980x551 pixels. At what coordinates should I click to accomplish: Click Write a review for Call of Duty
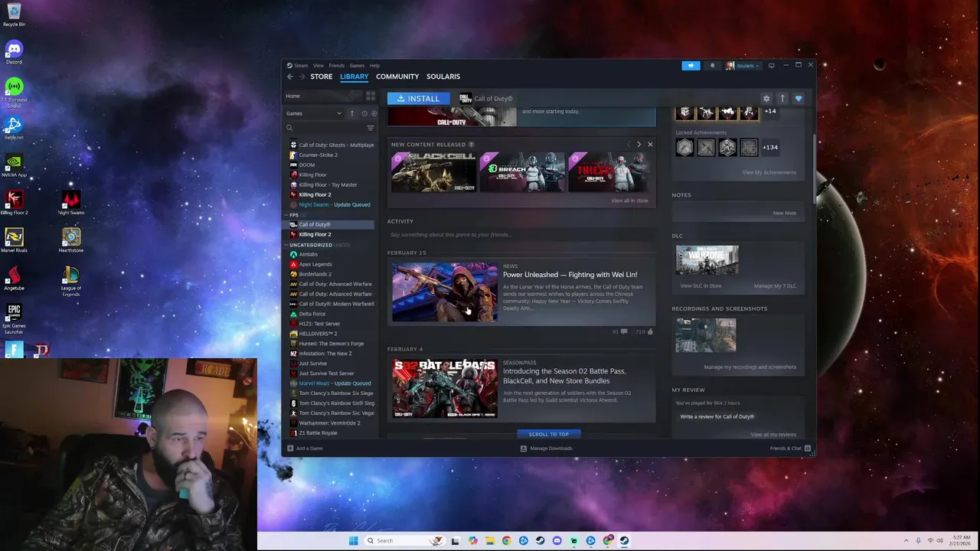[717, 417]
